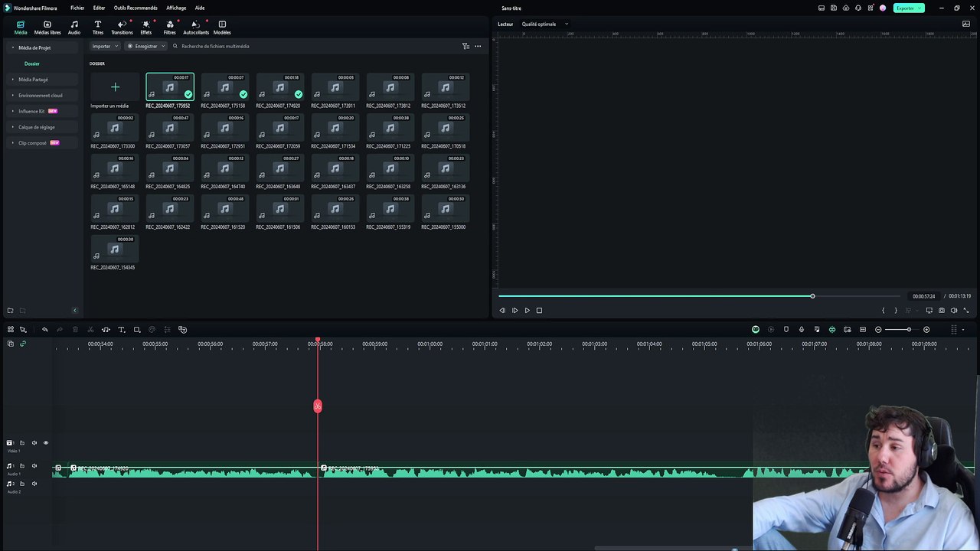Expand the Environnement cloud item

(41, 96)
